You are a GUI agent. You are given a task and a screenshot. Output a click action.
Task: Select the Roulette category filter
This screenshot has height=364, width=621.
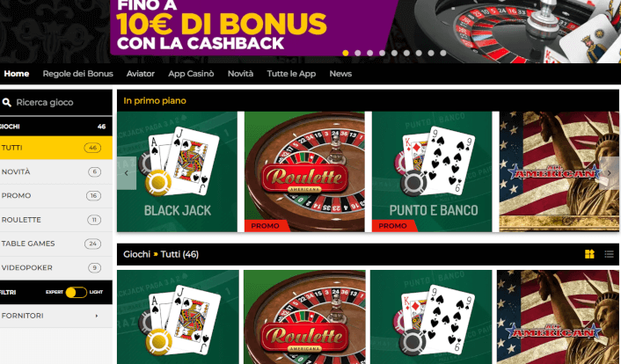[55, 220]
